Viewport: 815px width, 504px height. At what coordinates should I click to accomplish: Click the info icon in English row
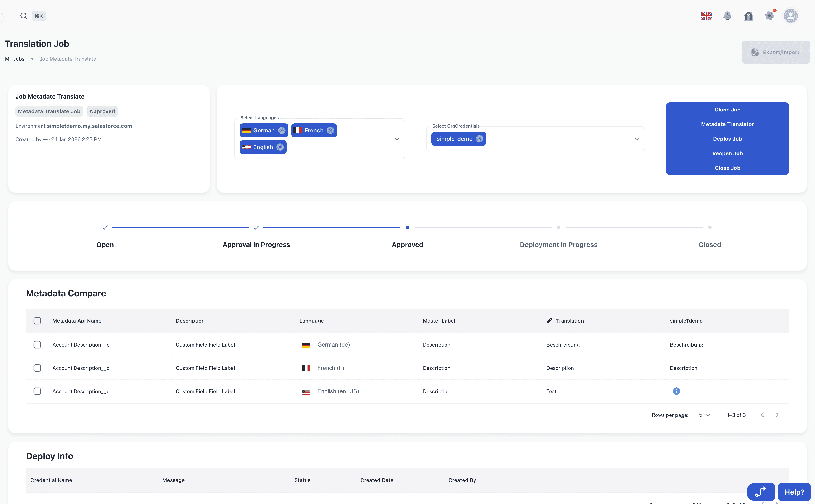coord(676,391)
